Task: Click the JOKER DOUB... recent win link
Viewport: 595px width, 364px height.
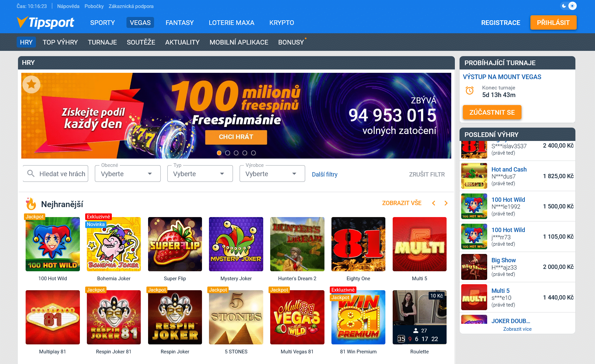Action: click(511, 321)
